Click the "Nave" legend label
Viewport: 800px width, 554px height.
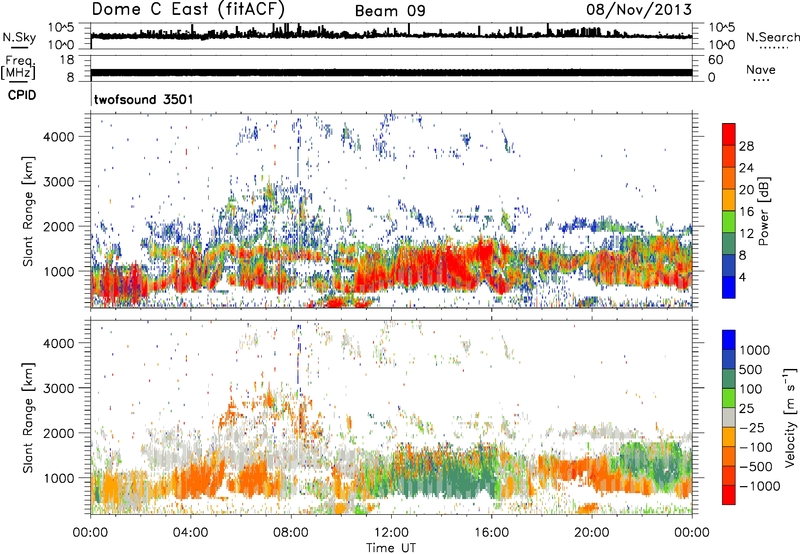coord(761,69)
